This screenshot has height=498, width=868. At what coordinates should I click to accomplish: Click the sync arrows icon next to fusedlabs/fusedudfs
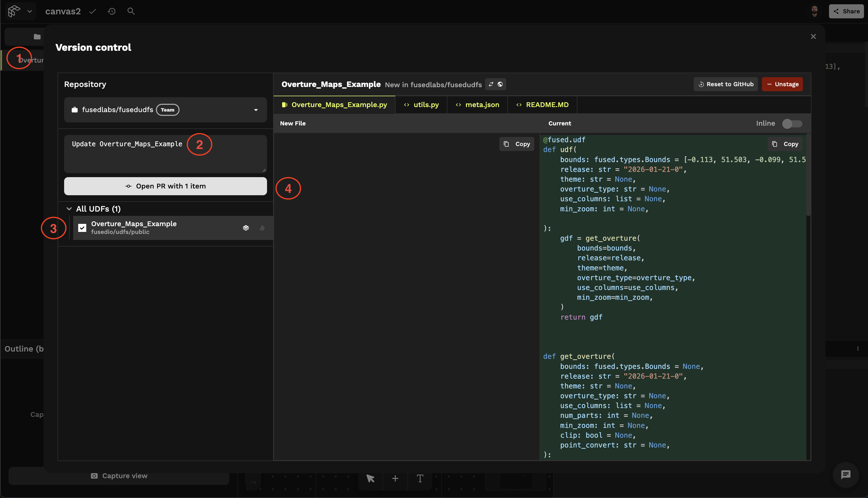[x=491, y=84]
